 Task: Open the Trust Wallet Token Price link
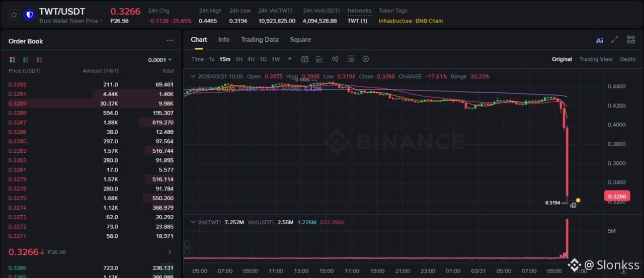[x=70, y=21]
